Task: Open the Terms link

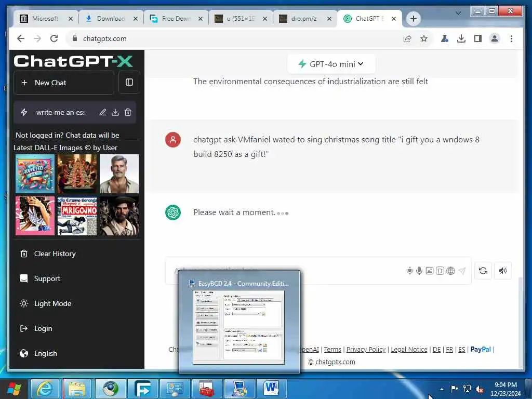Action: tap(332, 350)
